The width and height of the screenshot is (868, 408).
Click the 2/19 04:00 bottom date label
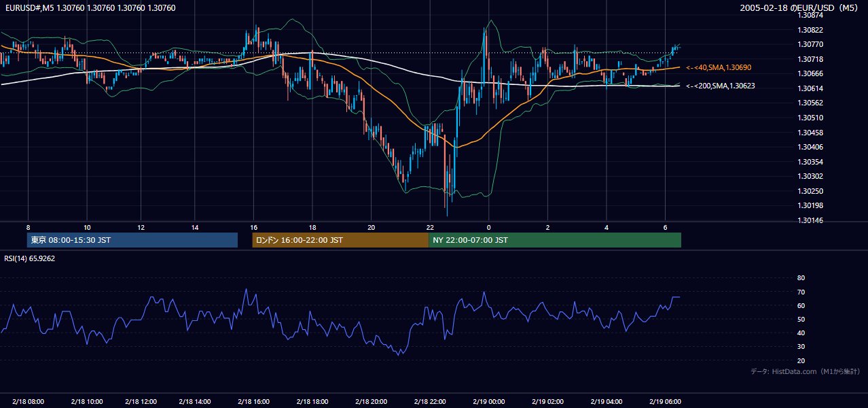coord(607,401)
